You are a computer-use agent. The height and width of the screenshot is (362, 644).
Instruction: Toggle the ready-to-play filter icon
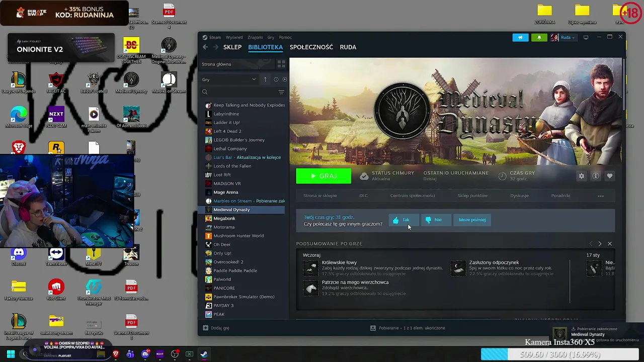click(284, 79)
